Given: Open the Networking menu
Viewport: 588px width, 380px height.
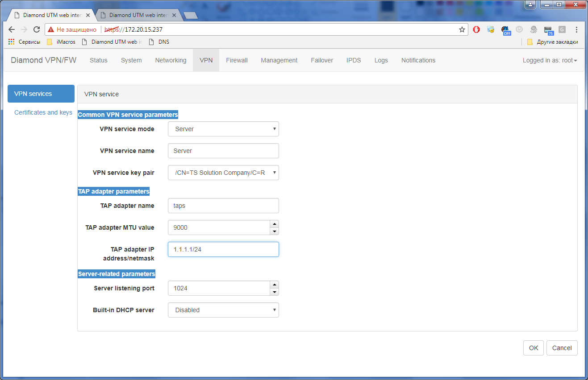Looking at the screenshot, I should [x=171, y=60].
